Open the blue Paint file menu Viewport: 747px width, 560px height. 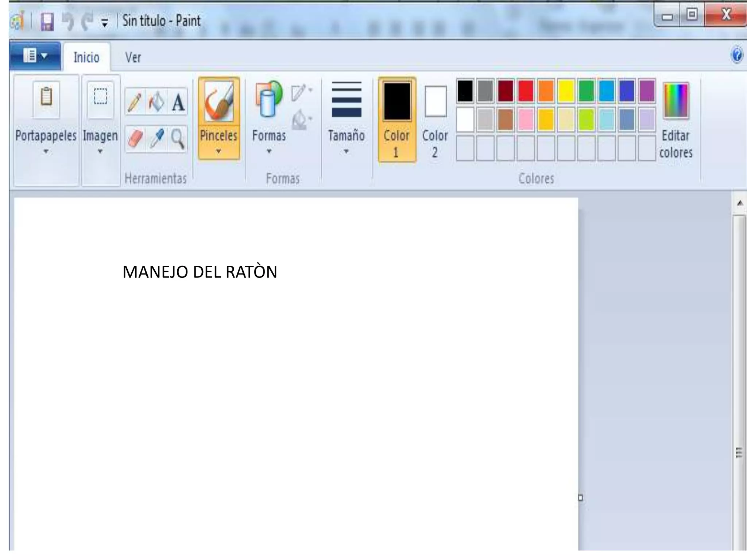click(x=35, y=56)
